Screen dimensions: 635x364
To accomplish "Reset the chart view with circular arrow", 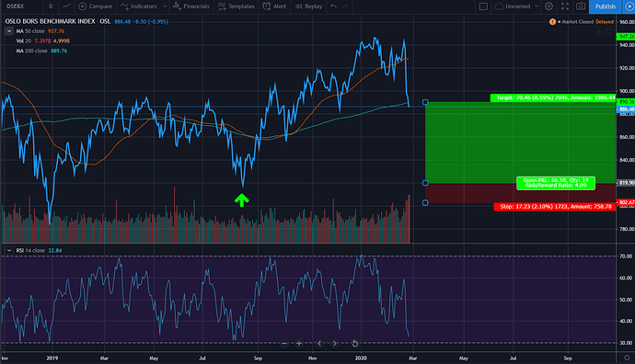I will tap(354, 344).
